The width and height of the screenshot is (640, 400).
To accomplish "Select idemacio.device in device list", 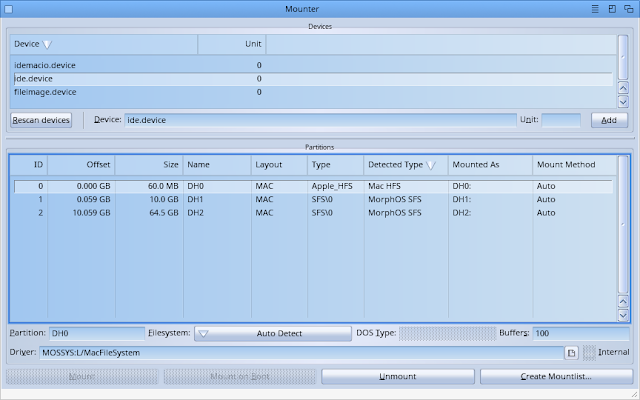I will [313, 65].
